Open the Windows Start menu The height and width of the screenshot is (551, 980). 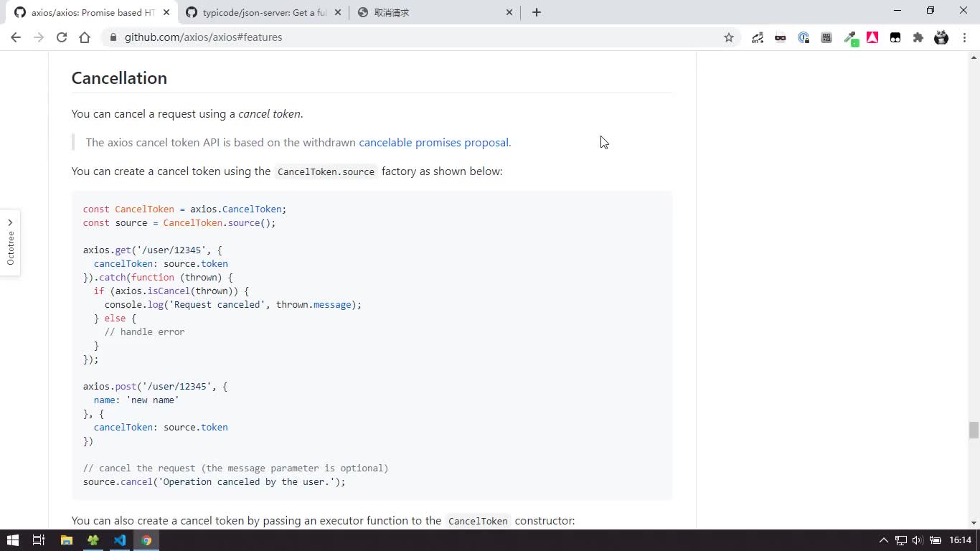12,540
